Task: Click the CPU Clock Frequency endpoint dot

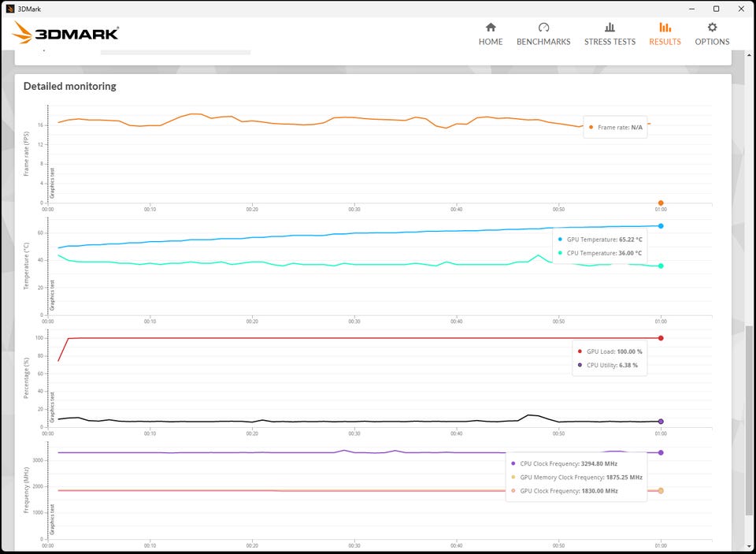Action: [661, 452]
